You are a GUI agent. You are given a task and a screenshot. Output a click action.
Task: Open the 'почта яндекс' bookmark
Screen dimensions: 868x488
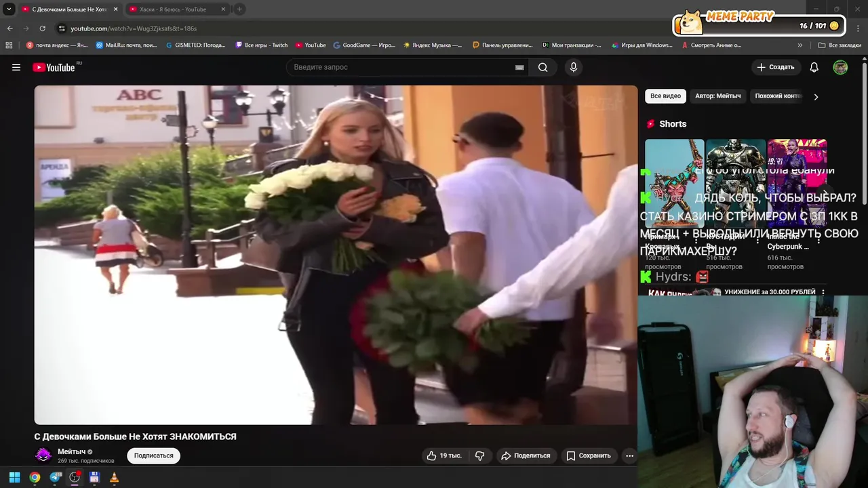click(x=57, y=45)
